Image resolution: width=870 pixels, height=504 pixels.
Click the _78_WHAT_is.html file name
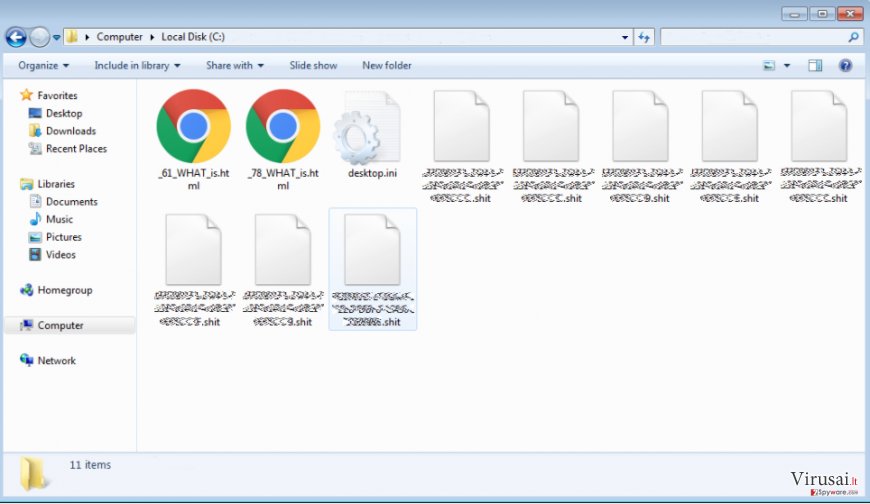283,179
